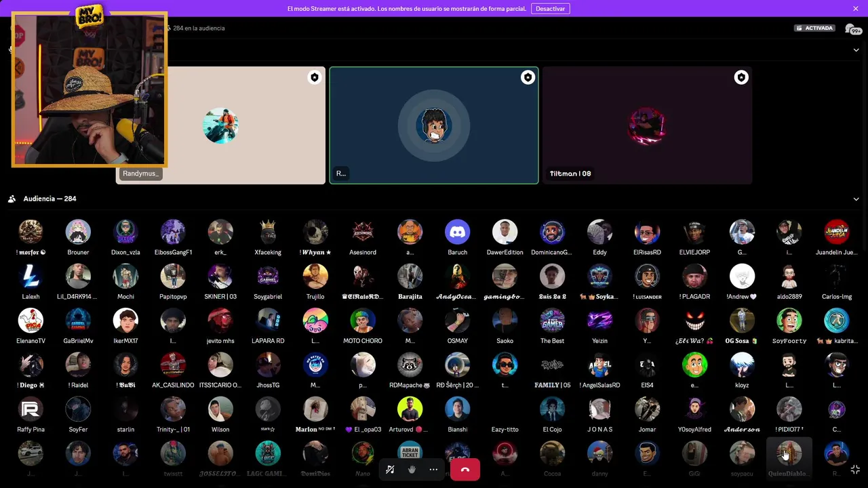Screen dimensions: 868x488
Task: Open Baruch's Discord logo avatar
Action: [457, 232]
